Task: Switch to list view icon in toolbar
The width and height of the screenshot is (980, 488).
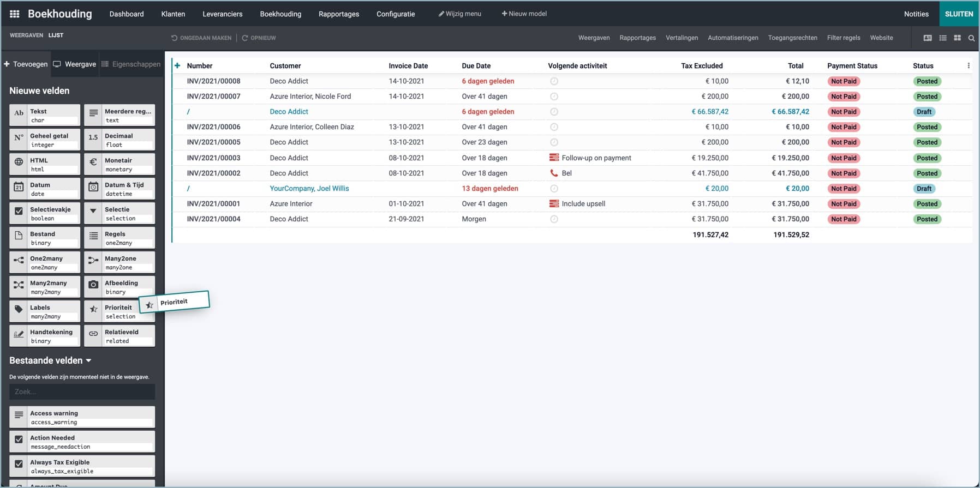Action: point(942,38)
